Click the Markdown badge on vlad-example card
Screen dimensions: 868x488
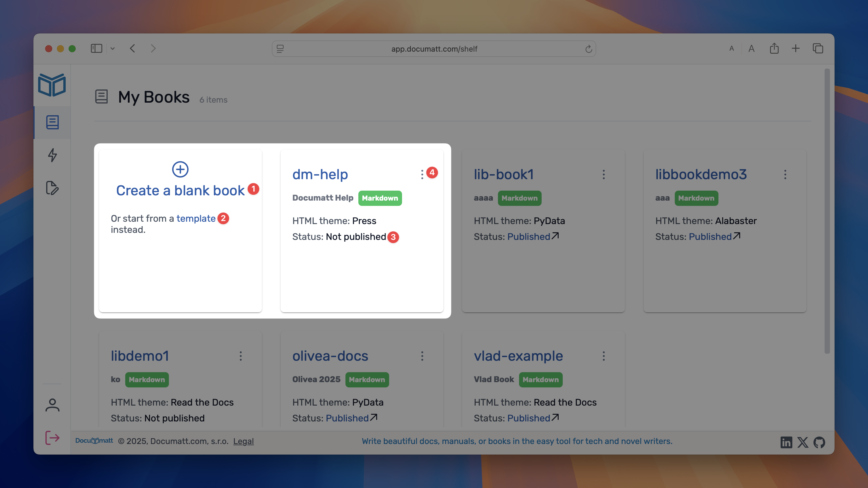pyautogui.click(x=540, y=380)
